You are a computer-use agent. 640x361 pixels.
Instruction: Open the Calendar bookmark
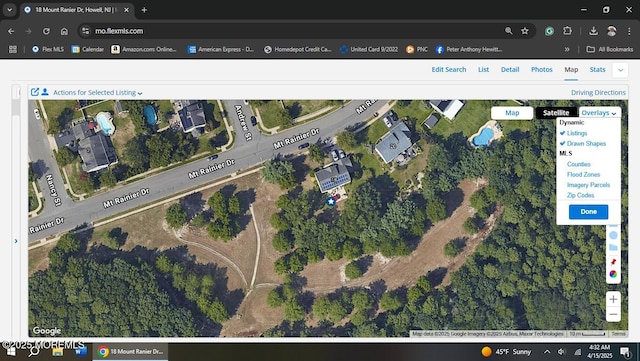tap(87, 49)
